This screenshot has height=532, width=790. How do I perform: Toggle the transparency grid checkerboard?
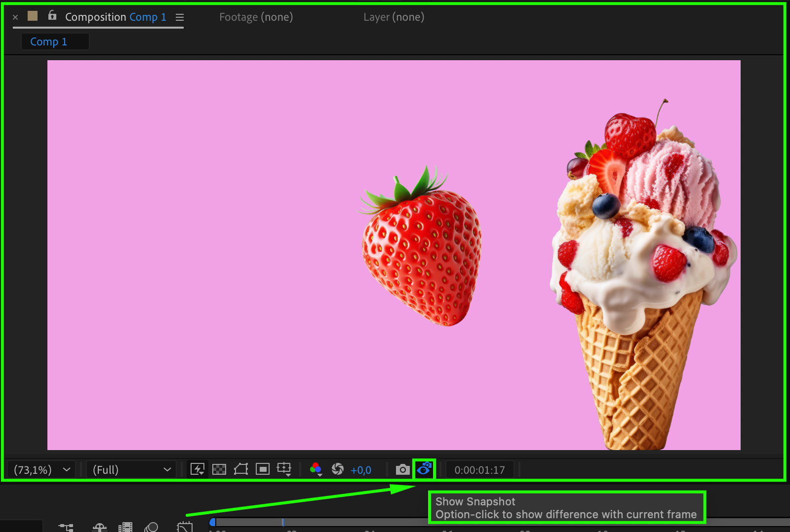(x=219, y=469)
